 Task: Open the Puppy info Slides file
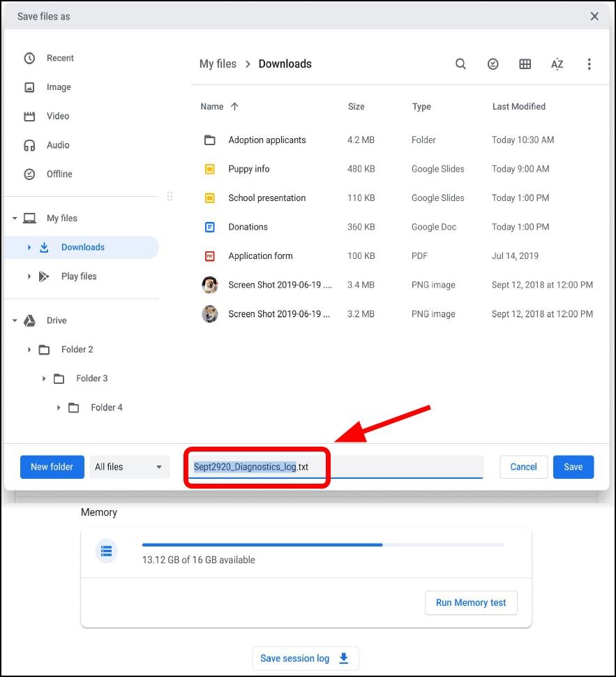click(250, 168)
